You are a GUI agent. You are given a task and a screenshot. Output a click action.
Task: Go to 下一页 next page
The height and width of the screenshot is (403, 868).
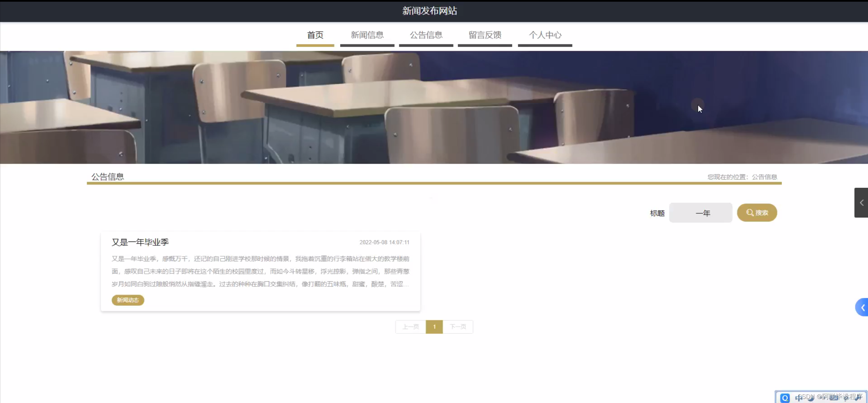[x=458, y=327]
